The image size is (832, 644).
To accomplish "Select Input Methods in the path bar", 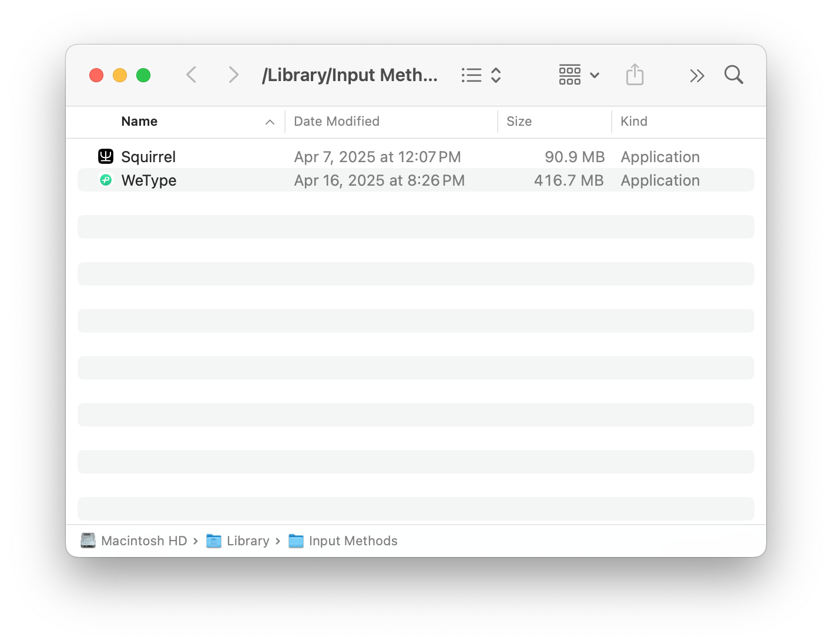I will (353, 541).
